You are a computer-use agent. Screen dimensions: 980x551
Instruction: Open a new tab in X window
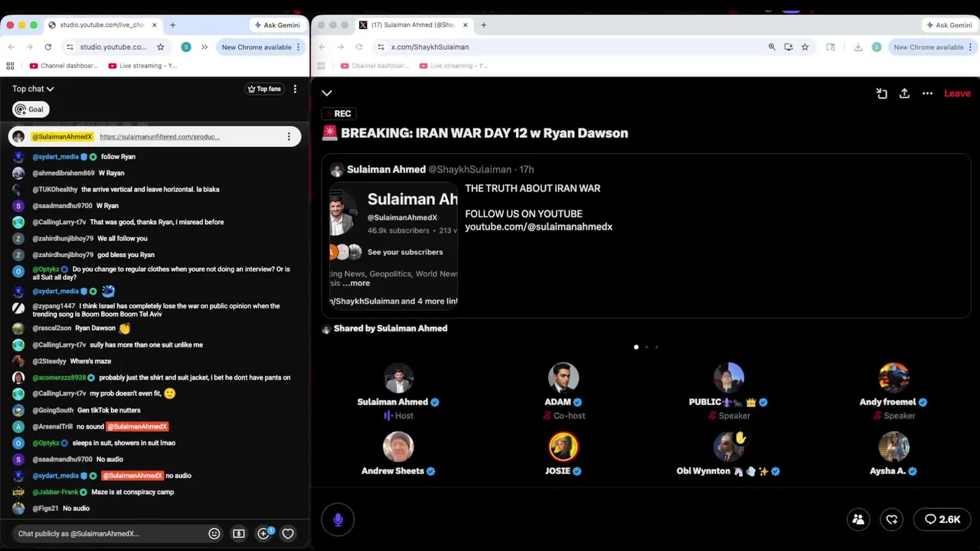(483, 25)
